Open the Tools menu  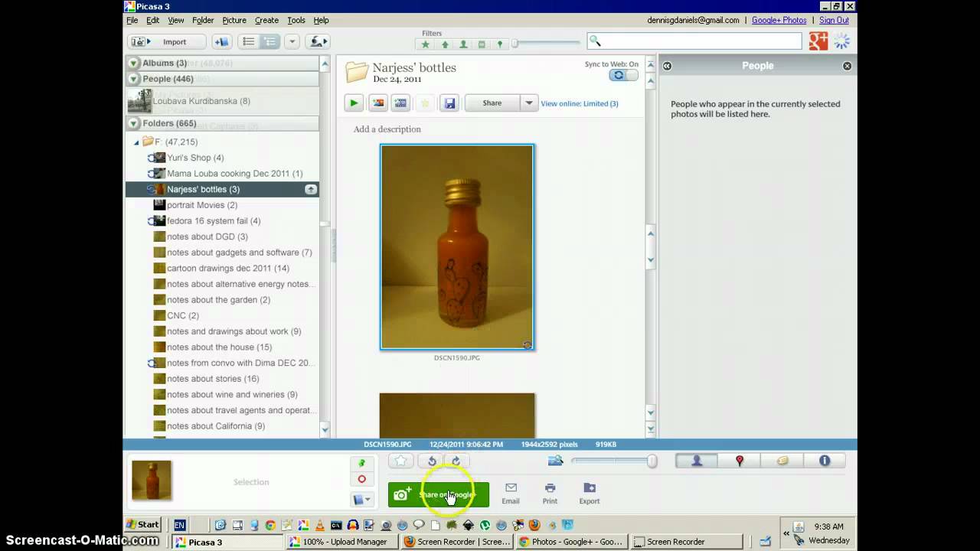pos(296,21)
